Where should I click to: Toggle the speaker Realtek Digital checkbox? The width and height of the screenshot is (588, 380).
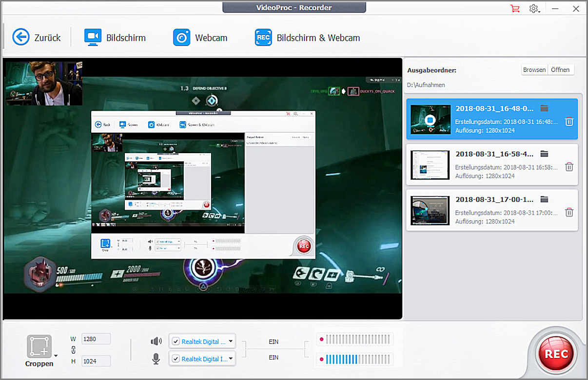pyautogui.click(x=176, y=341)
